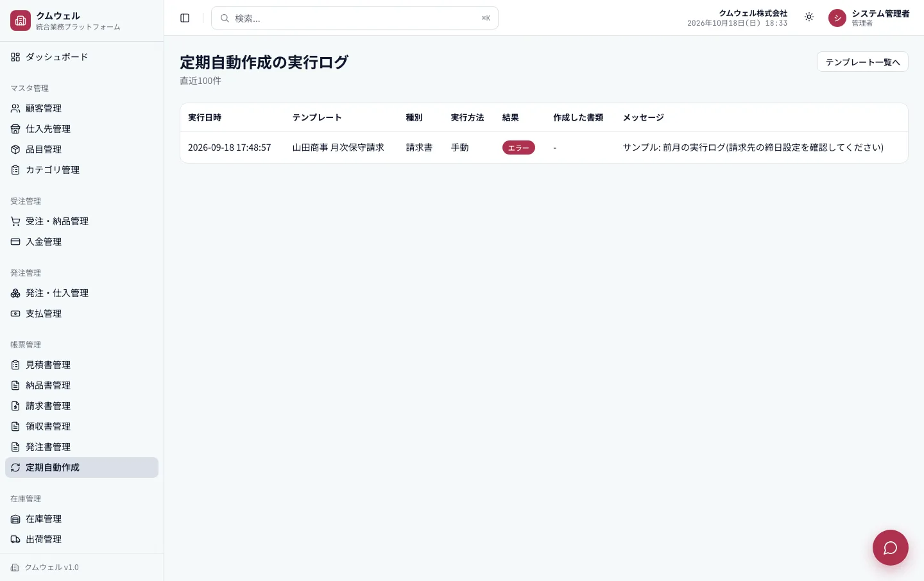Click the 出荷管理 truck icon

tap(15, 539)
